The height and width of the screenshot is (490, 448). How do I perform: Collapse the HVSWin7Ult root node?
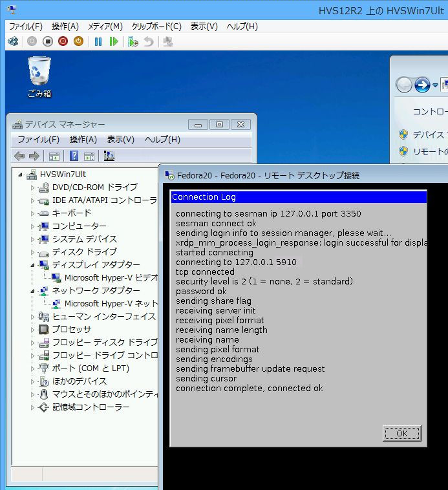click(x=20, y=175)
